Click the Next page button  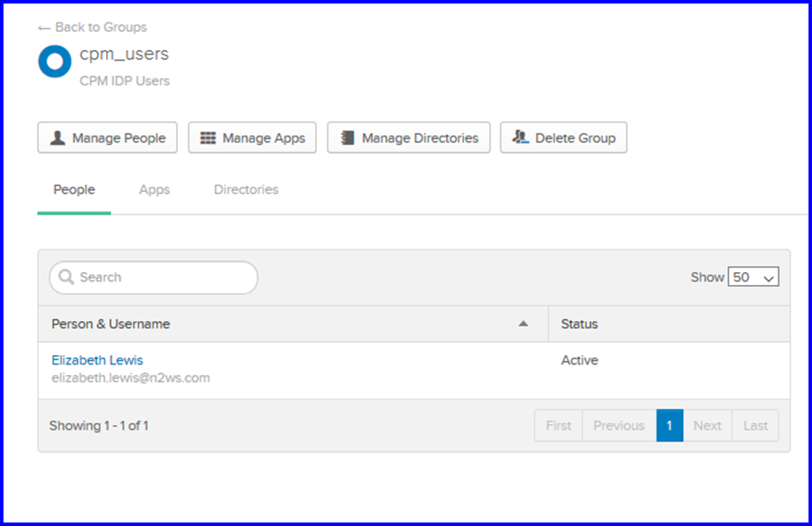click(x=707, y=426)
